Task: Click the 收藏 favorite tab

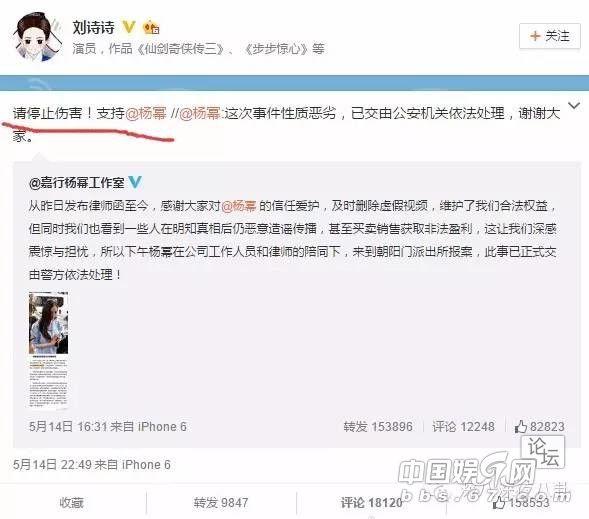Action: click(x=71, y=502)
